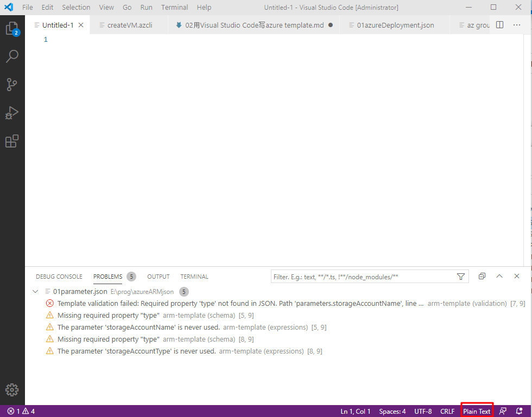Open the feedback icon in the status bar

point(503,411)
